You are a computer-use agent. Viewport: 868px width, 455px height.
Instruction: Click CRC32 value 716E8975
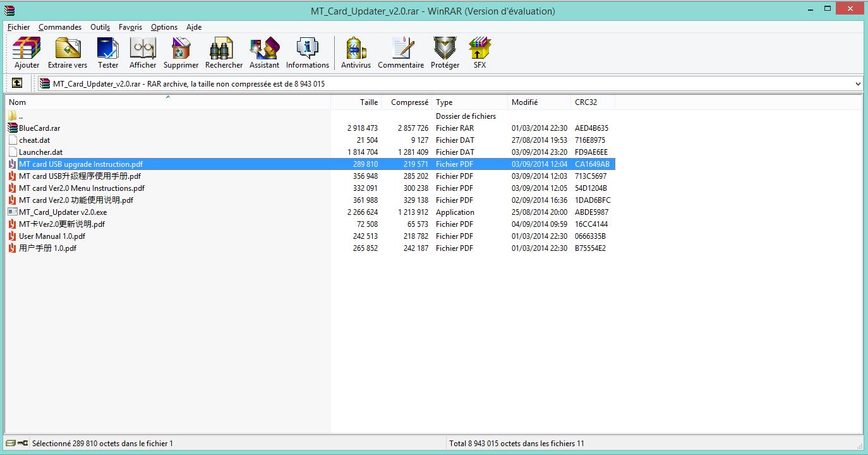tap(590, 140)
